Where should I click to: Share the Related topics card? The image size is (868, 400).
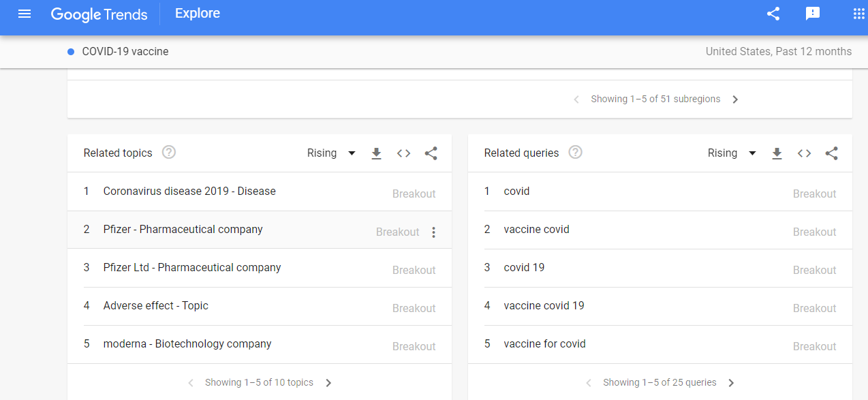pyautogui.click(x=431, y=153)
